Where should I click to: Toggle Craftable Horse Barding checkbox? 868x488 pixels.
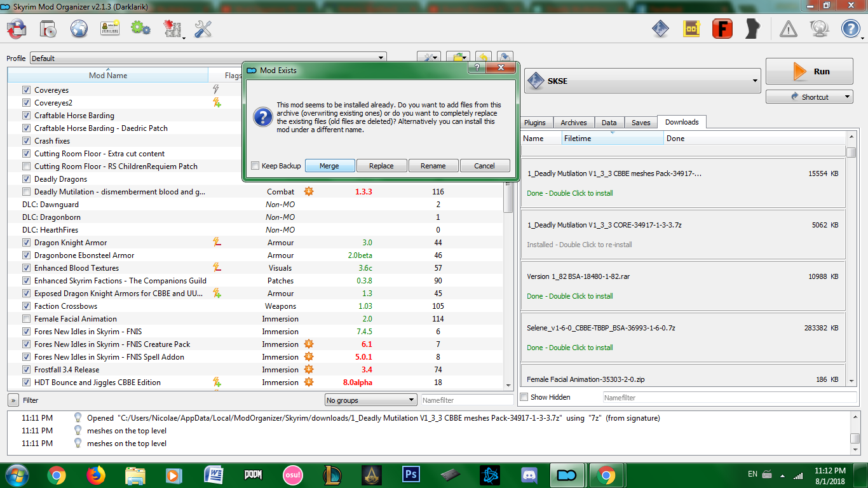[x=26, y=115]
